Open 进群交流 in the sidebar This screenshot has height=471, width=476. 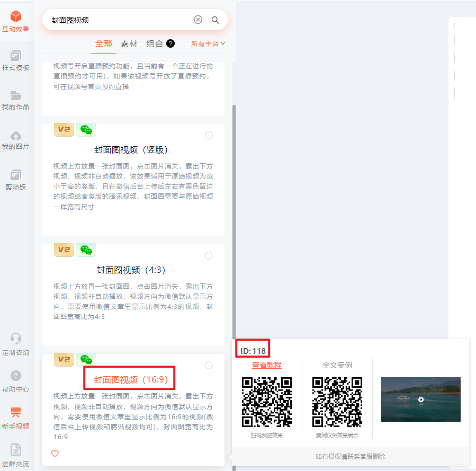click(x=15, y=456)
